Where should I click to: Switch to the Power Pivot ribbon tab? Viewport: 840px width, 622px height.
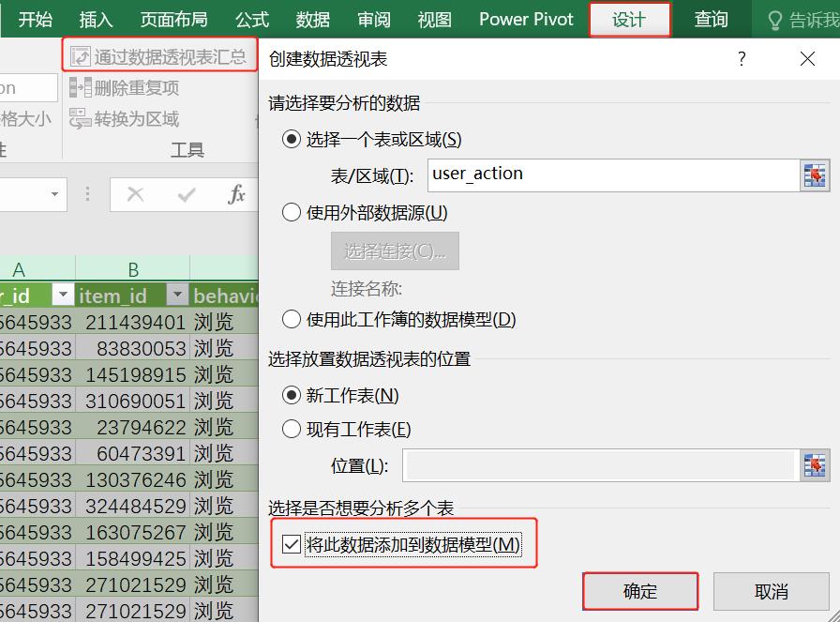(525, 18)
